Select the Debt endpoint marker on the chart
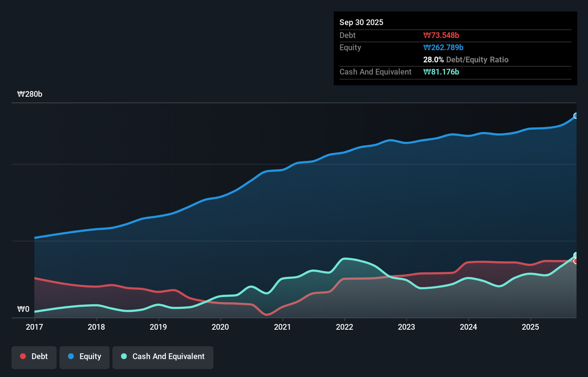 coord(576,262)
